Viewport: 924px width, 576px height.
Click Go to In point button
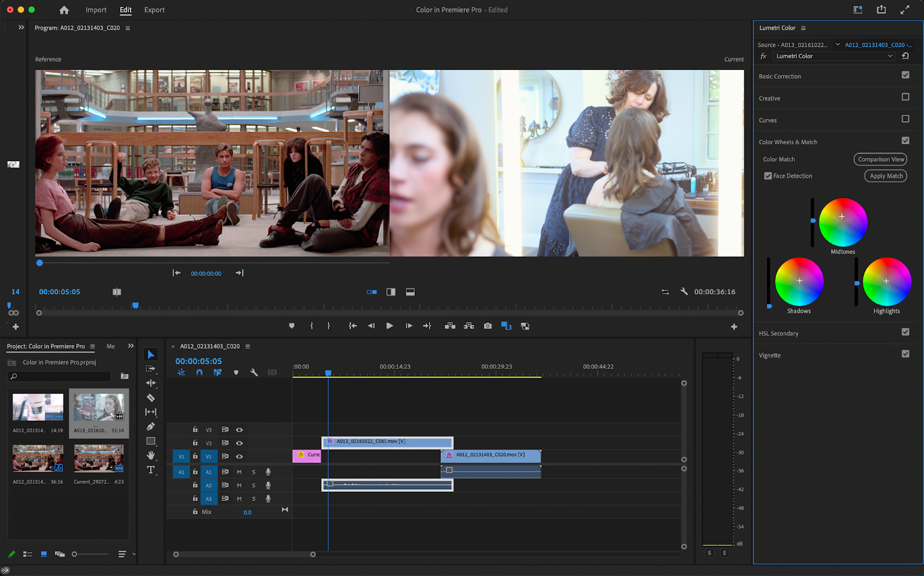tap(353, 326)
